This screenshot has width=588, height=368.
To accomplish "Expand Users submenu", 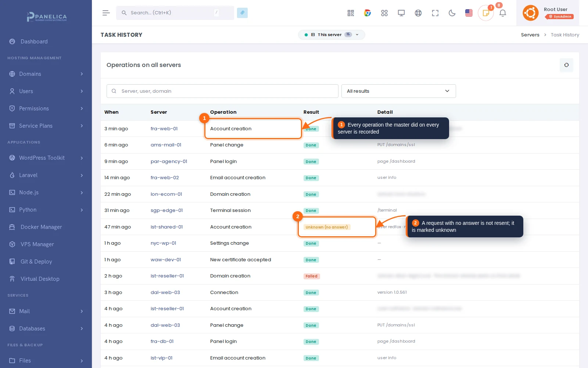I will 46,91.
